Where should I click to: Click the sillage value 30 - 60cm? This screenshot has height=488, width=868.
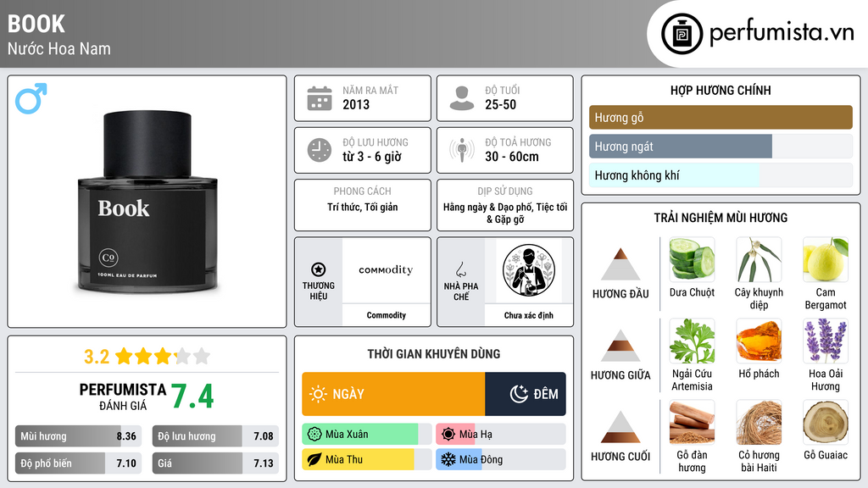512,157
